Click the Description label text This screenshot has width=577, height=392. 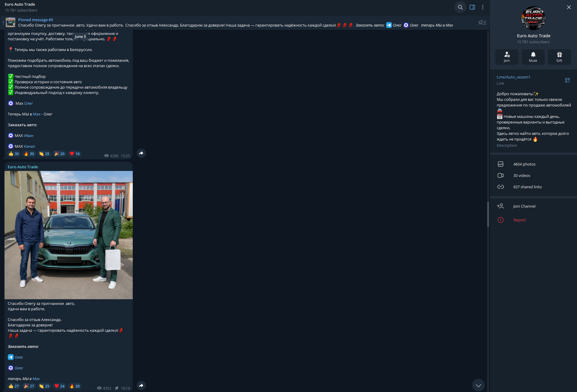click(507, 145)
